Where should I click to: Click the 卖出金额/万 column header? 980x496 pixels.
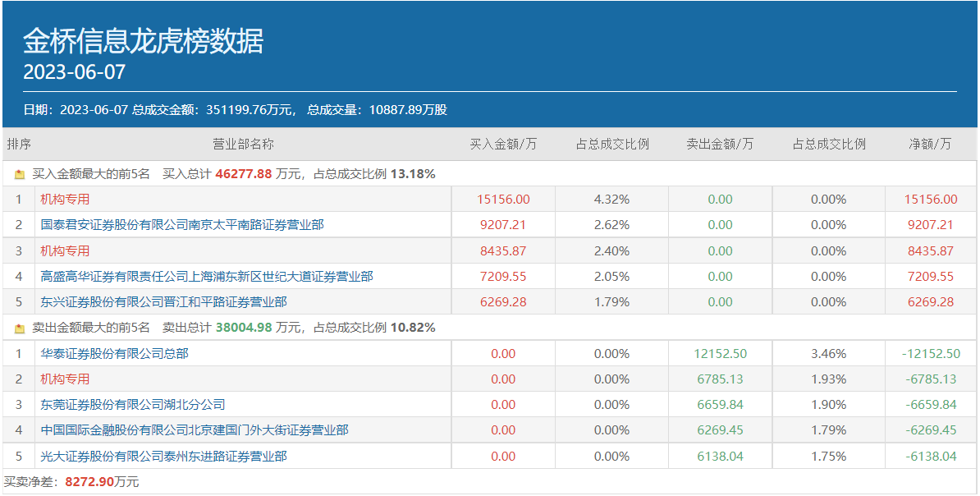(x=720, y=144)
